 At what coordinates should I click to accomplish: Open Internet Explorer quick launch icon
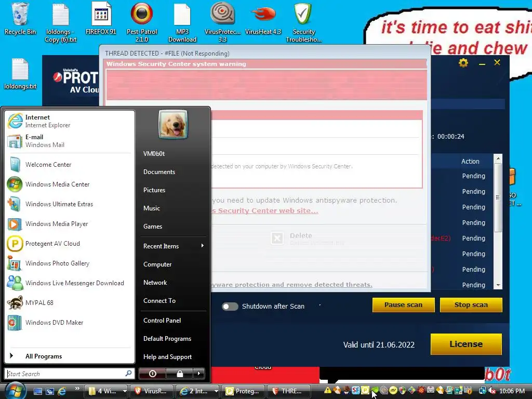click(62, 391)
